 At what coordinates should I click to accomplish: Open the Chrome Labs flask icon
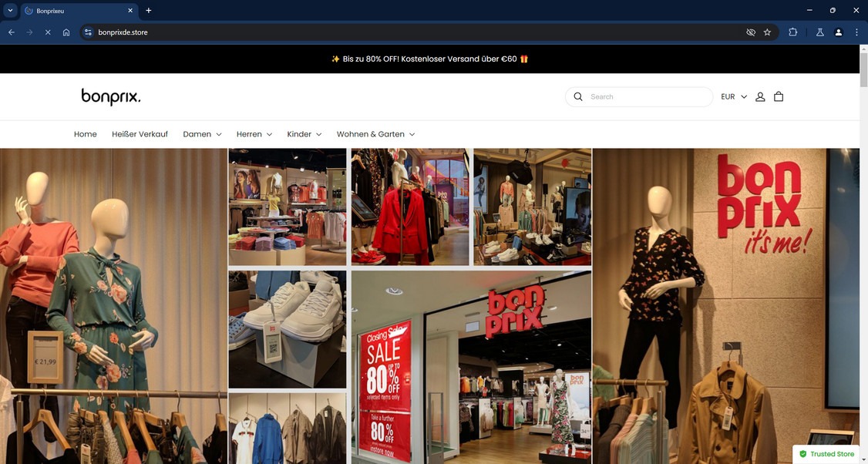click(820, 32)
